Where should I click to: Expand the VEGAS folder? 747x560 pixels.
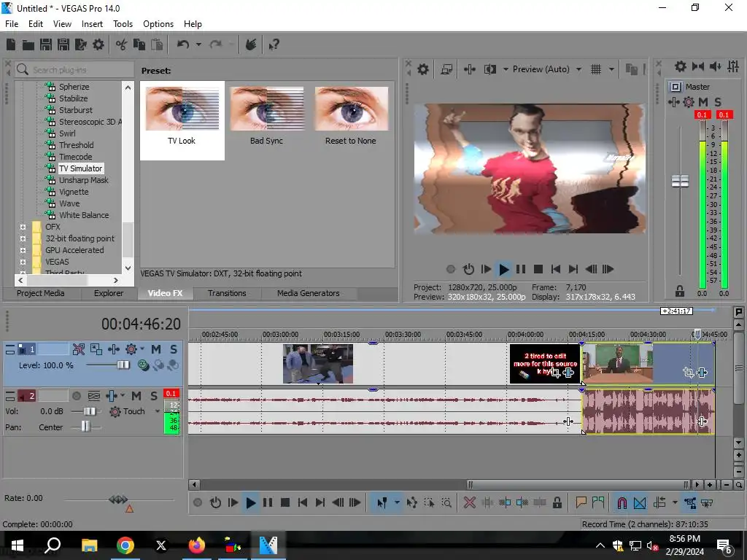(23, 262)
